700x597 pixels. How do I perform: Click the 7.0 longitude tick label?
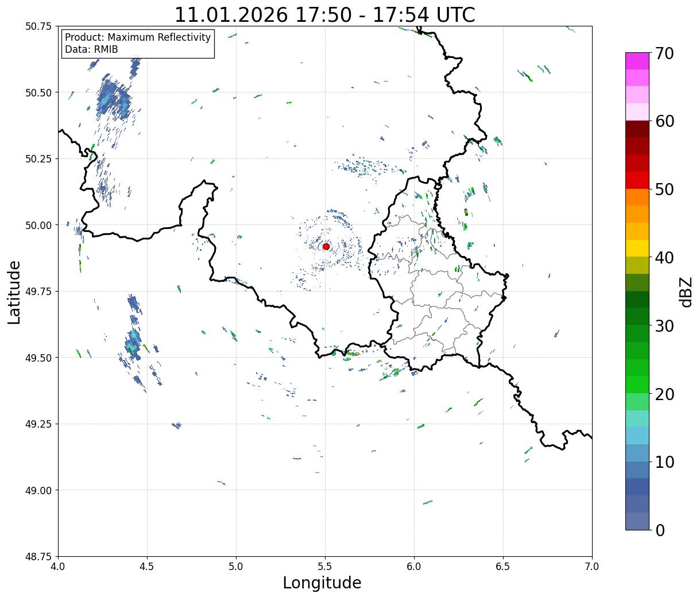coord(591,567)
